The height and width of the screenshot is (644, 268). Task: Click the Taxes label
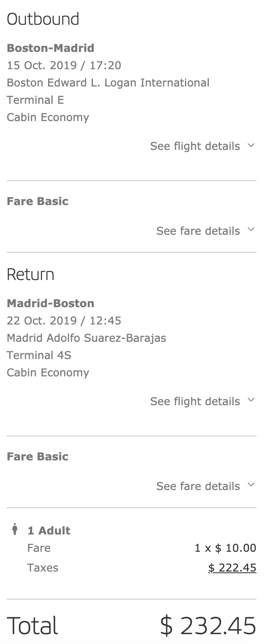pyautogui.click(x=43, y=568)
